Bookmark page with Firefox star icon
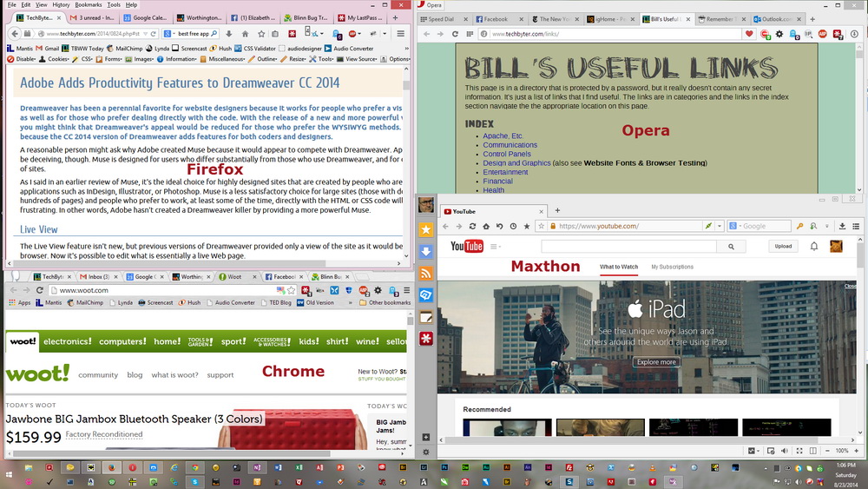 pos(261,34)
